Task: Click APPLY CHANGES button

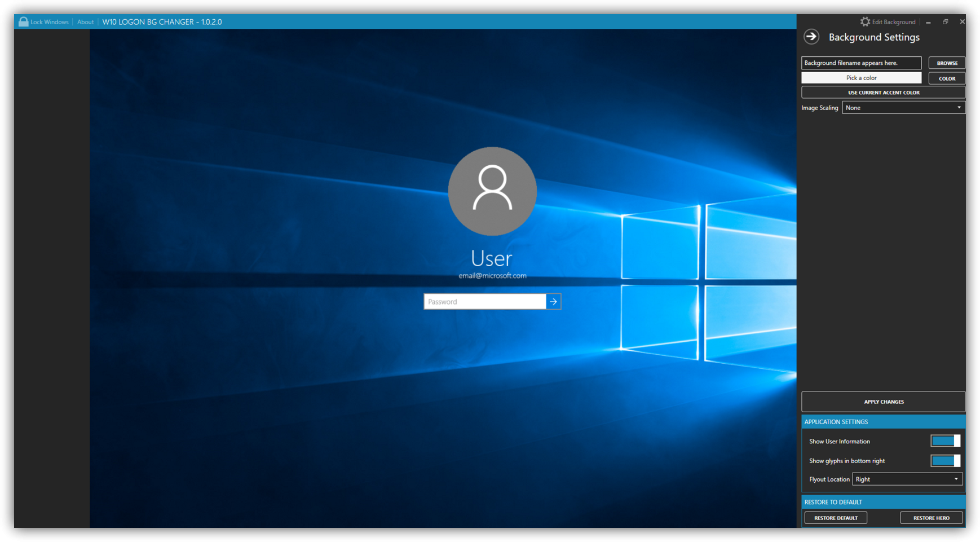Action: coord(884,402)
